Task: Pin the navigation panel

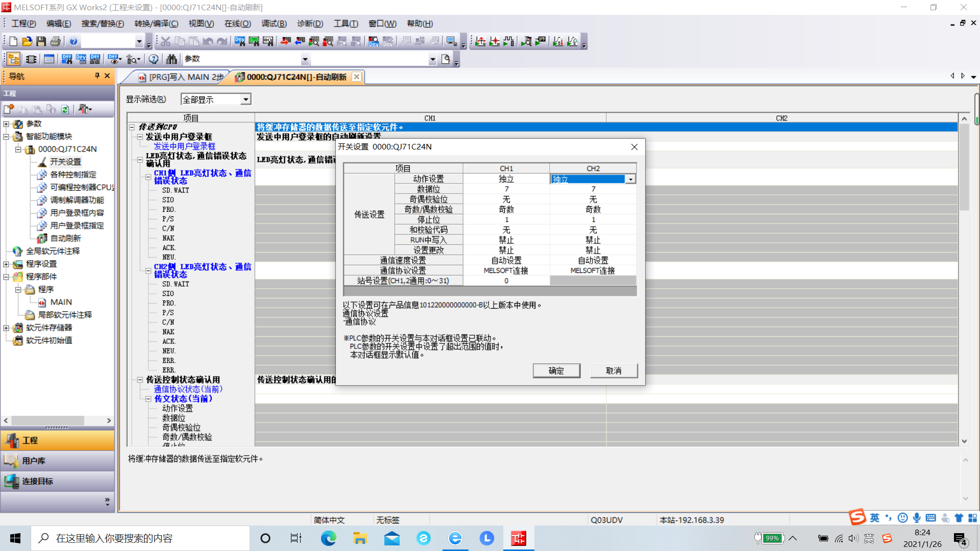Action: click(97, 76)
